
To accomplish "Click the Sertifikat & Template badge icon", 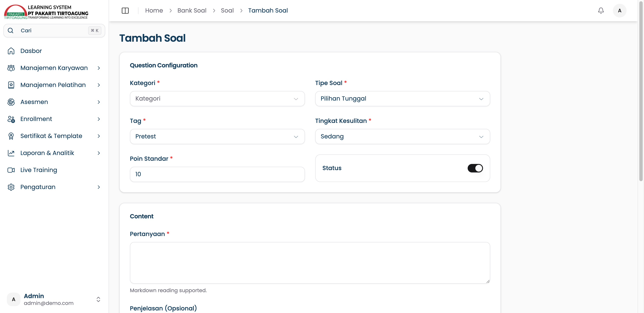I will coord(11,136).
